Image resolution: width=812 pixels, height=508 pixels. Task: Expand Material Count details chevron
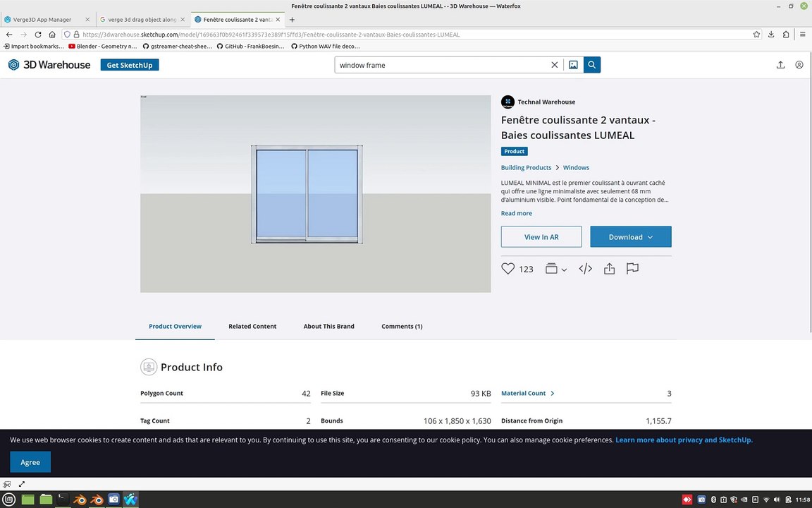(x=553, y=394)
